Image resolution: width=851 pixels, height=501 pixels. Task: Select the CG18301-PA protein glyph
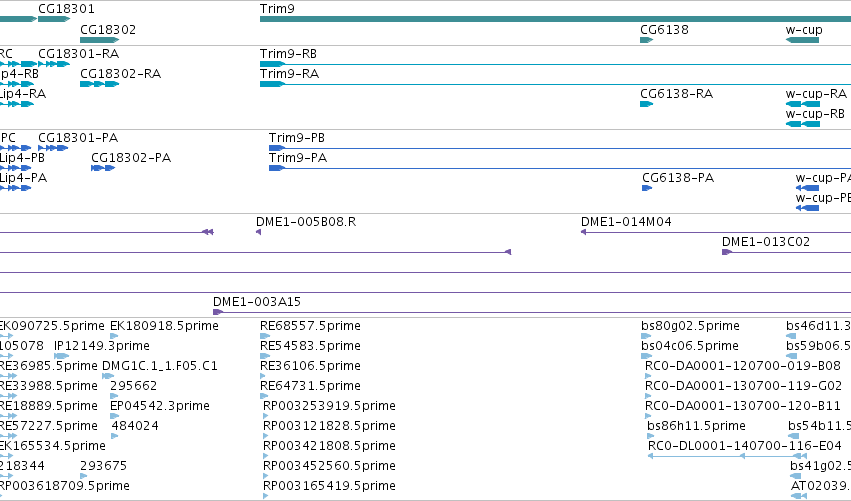53,148
